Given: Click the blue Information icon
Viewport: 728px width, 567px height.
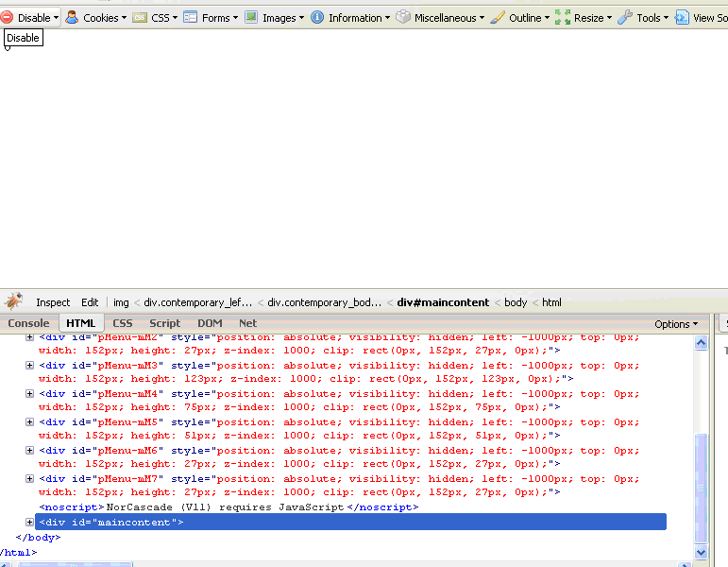Looking at the screenshot, I should pos(317,17).
